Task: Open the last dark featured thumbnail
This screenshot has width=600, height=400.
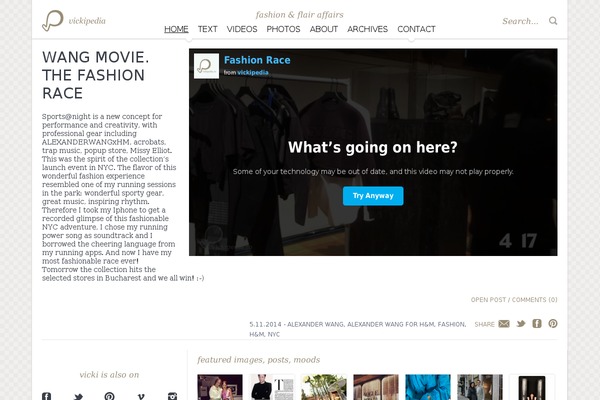Action: 532,387
